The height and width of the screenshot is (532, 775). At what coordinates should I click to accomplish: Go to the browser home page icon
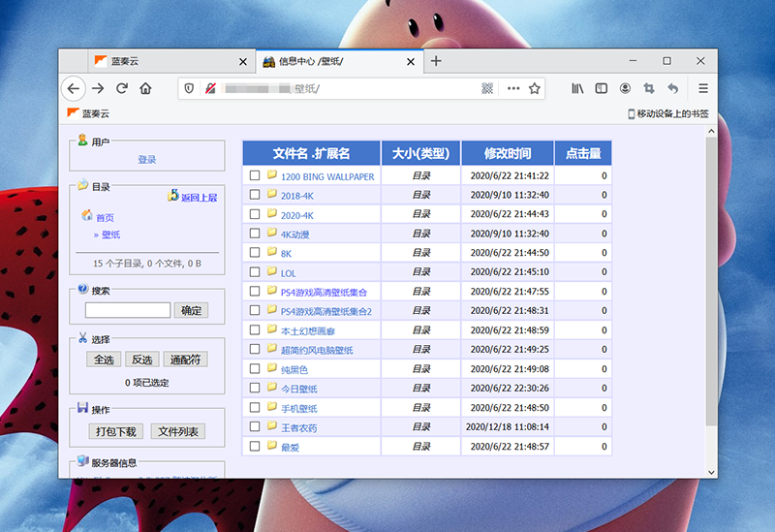pyautogui.click(x=145, y=88)
